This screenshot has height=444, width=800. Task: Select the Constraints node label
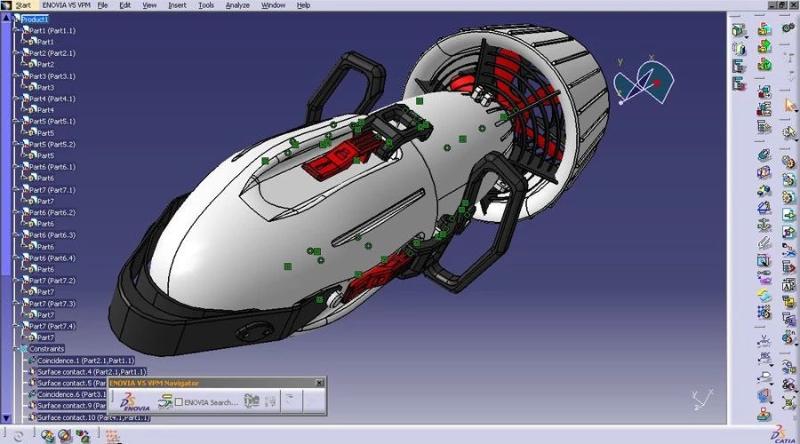pyautogui.click(x=46, y=349)
